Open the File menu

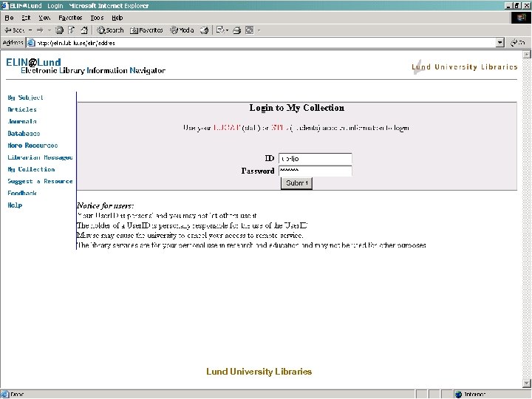[9, 18]
